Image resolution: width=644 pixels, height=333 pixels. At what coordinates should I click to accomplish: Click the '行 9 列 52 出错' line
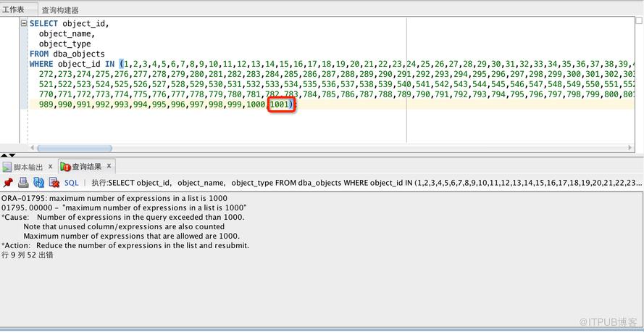click(x=27, y=255)
